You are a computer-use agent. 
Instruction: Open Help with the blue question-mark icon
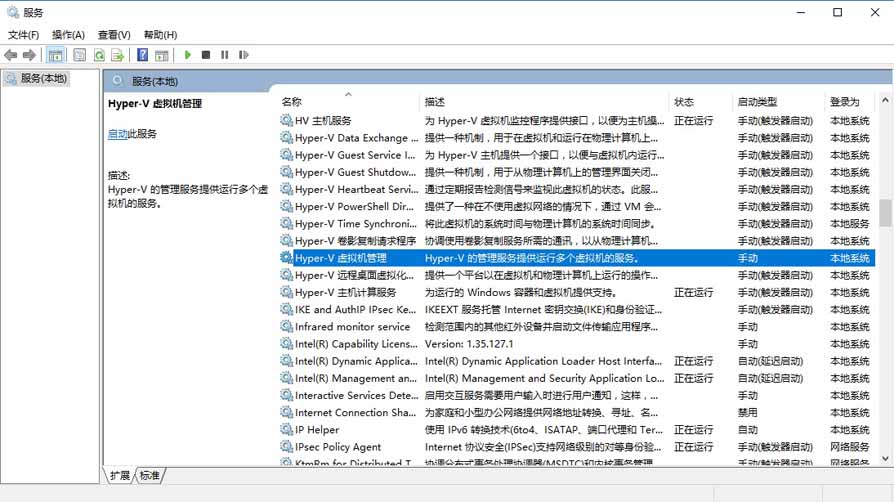(x=143, y=55)
